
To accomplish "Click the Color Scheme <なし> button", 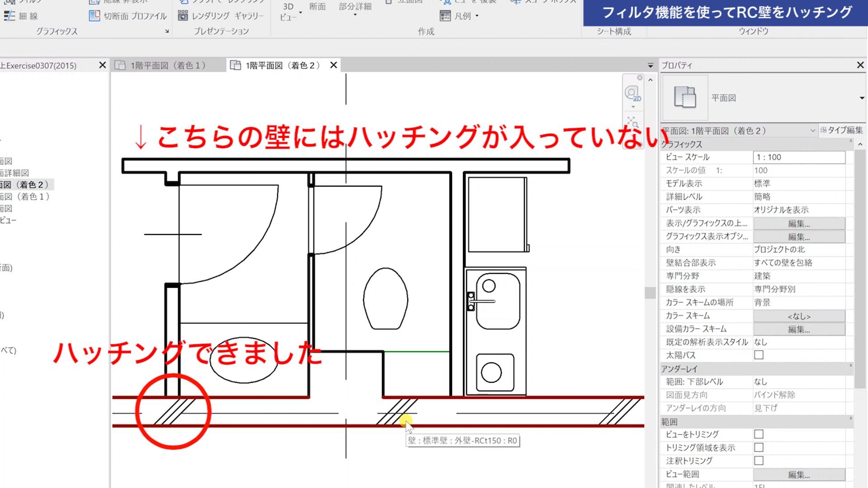I will 799,316.
